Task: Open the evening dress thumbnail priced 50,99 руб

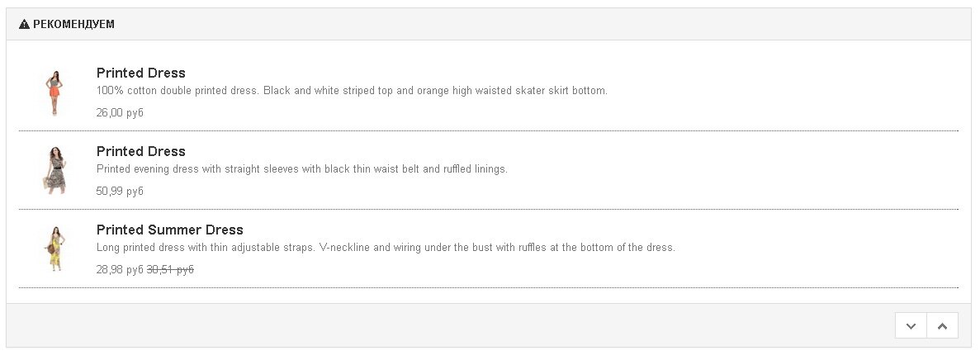Action: (54, 170)
